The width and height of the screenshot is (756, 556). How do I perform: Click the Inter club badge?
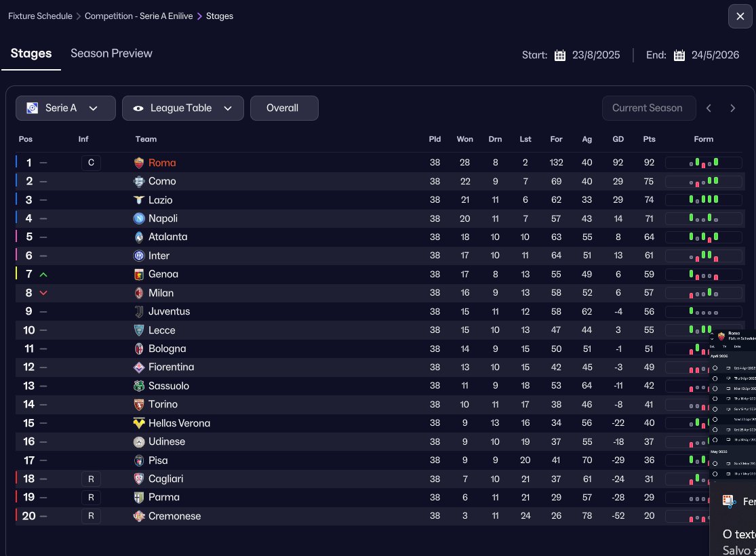(139, 256)
